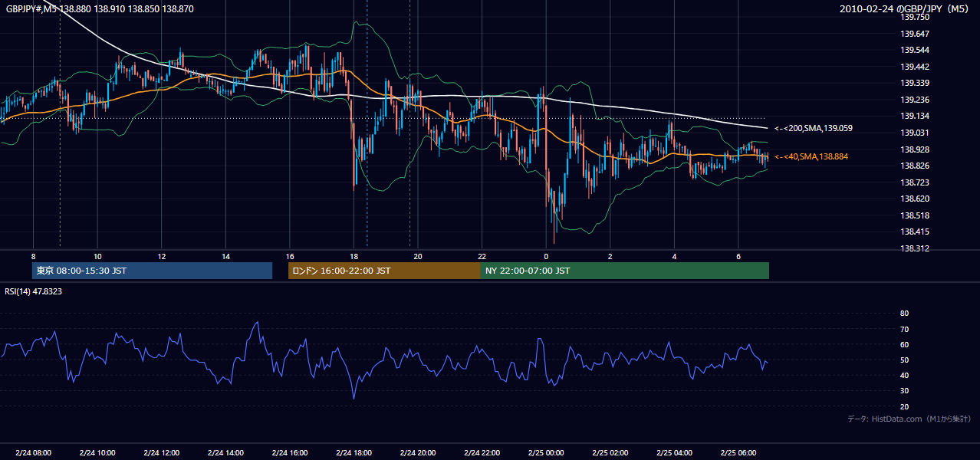Click the 138.620 price axis label
The image size is (980, 460).
(x=916, y=199)
